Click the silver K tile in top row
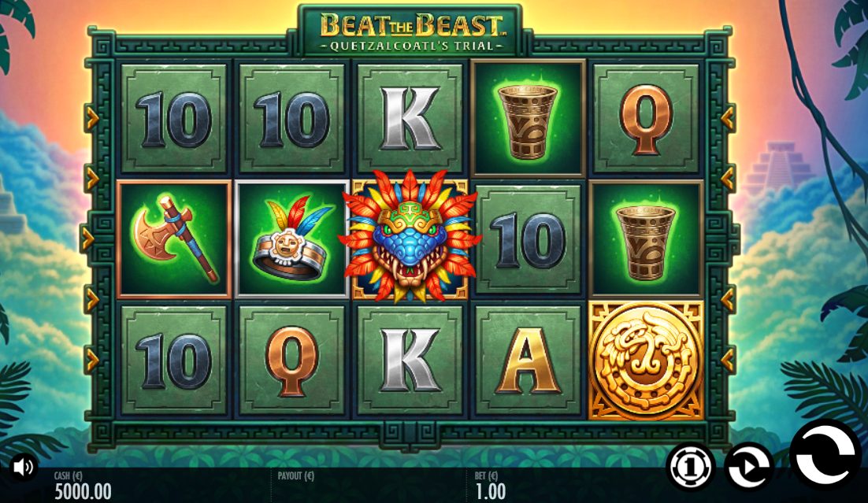Screen dimensions: 868x503 410,118
